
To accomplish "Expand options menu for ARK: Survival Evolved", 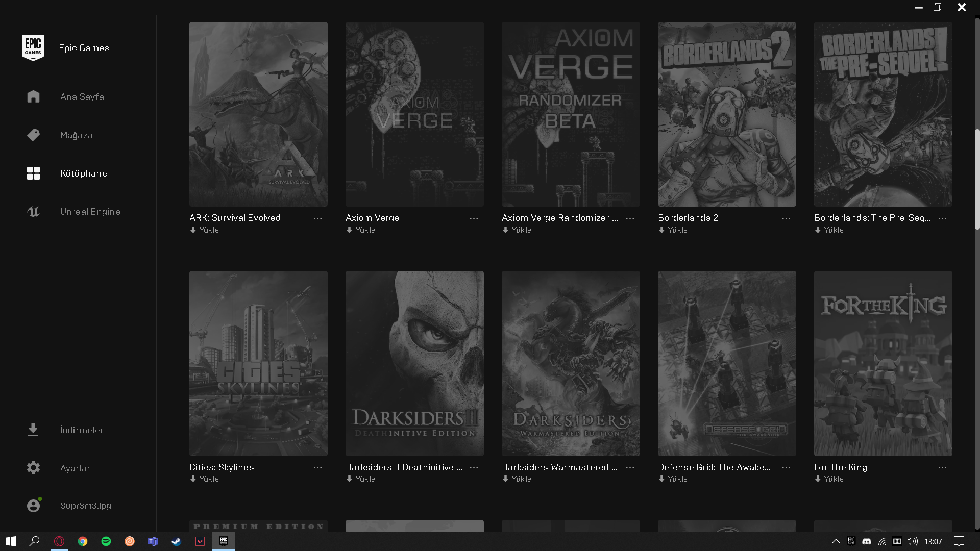I will click(317, 218).
